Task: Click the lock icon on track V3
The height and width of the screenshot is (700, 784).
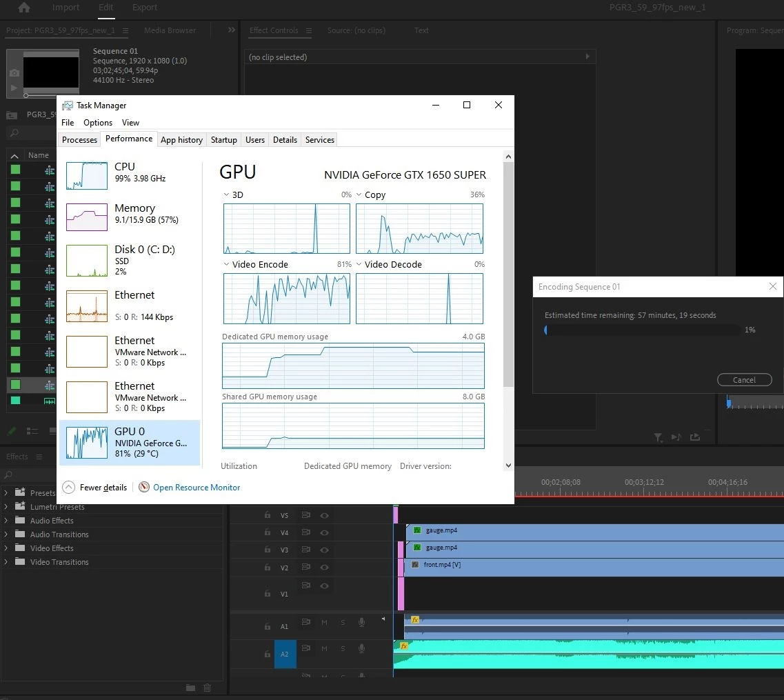Action: click(x=268, y=550)
